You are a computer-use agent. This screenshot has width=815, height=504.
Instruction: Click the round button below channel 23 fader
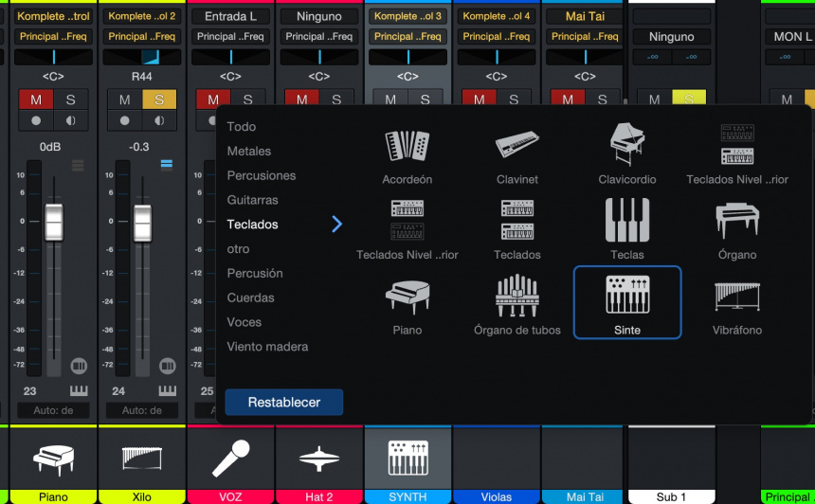79,366
